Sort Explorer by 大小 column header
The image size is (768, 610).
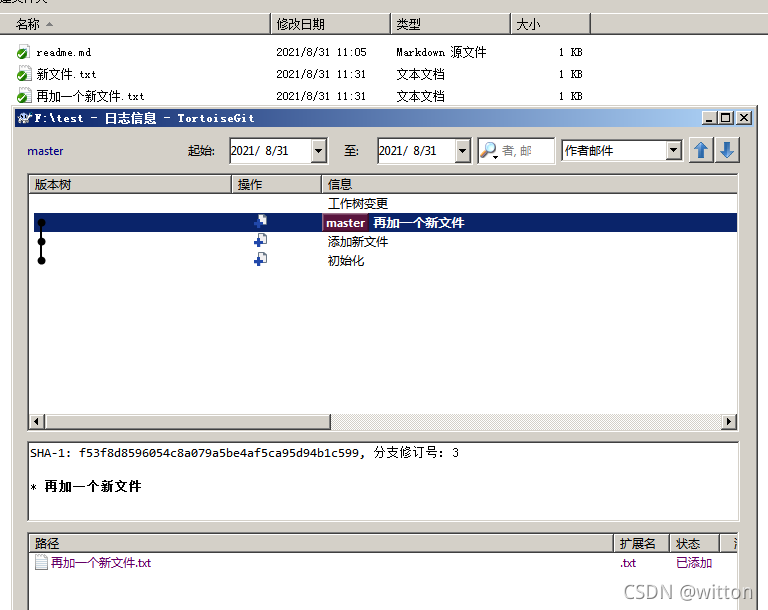[x=551, y=24]
